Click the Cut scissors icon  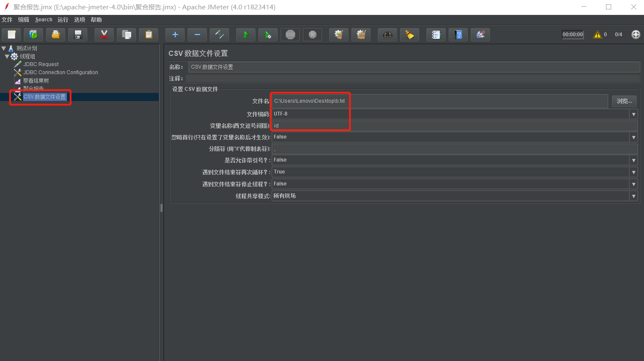[104, 35]
